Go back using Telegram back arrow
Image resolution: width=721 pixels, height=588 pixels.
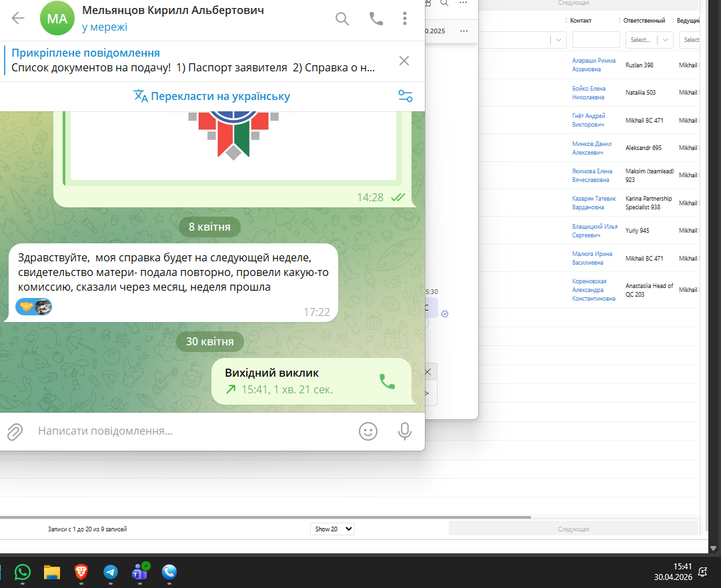pyautogui.click(x=18, y=19)
